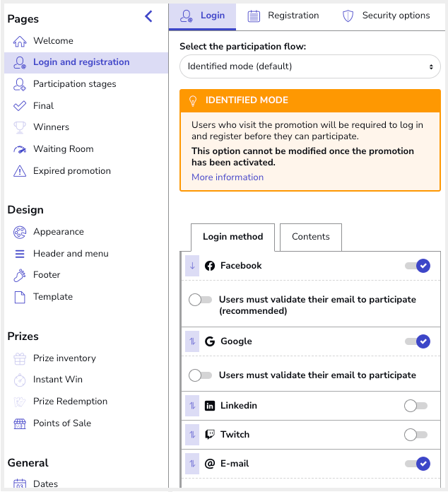The height and width of the screenshot is (492, 448).
Task: Disable the Facebook login toggle
Action: click(x=417, y=266)
